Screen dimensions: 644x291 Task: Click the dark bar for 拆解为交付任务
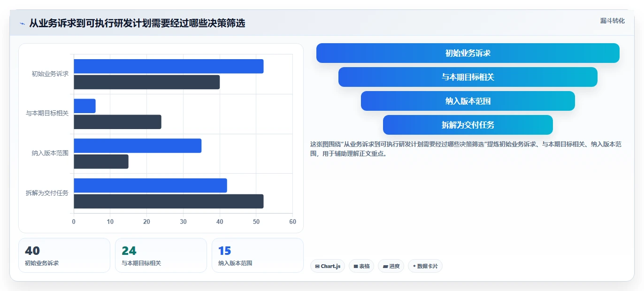169,201
